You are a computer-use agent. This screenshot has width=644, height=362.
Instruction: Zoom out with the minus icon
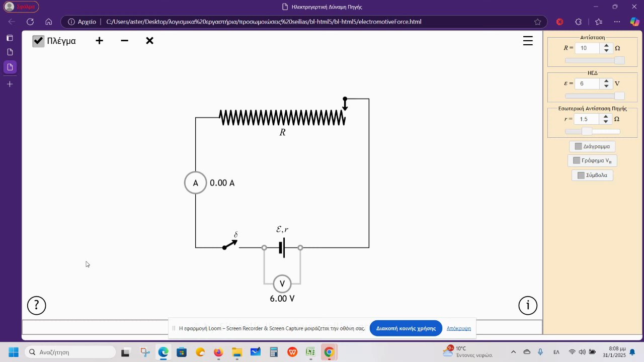pyautogui.click(x=125, y=41)
